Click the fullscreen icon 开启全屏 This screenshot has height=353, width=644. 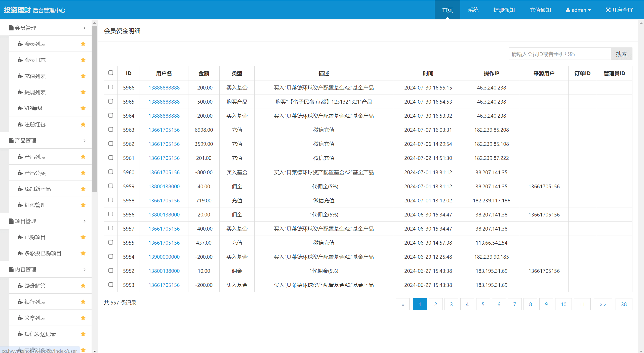tap(608, 10)
